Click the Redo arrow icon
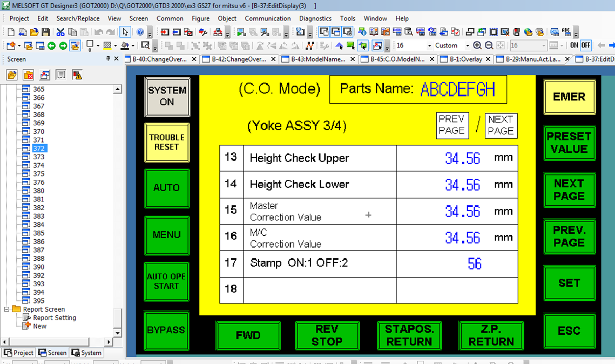This screenshot has width=615, height=364. (111, 32)
